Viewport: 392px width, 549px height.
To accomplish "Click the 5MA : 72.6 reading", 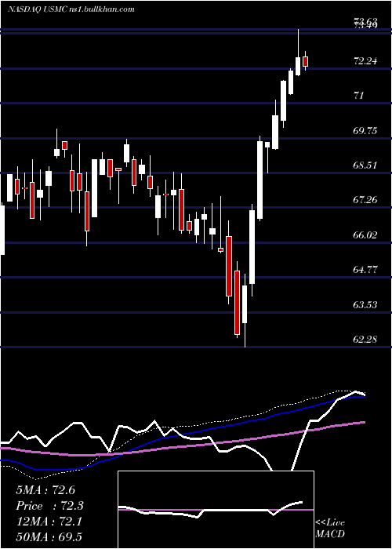I will point(45,490).
